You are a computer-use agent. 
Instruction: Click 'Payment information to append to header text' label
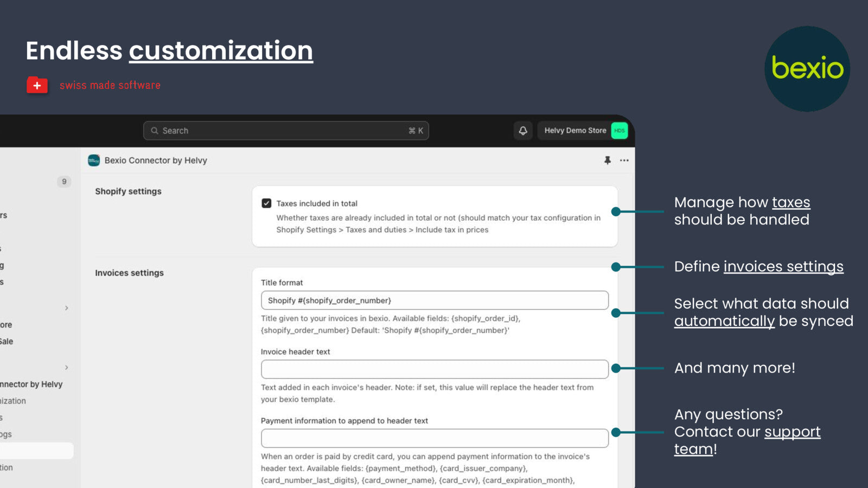point(344,421)
